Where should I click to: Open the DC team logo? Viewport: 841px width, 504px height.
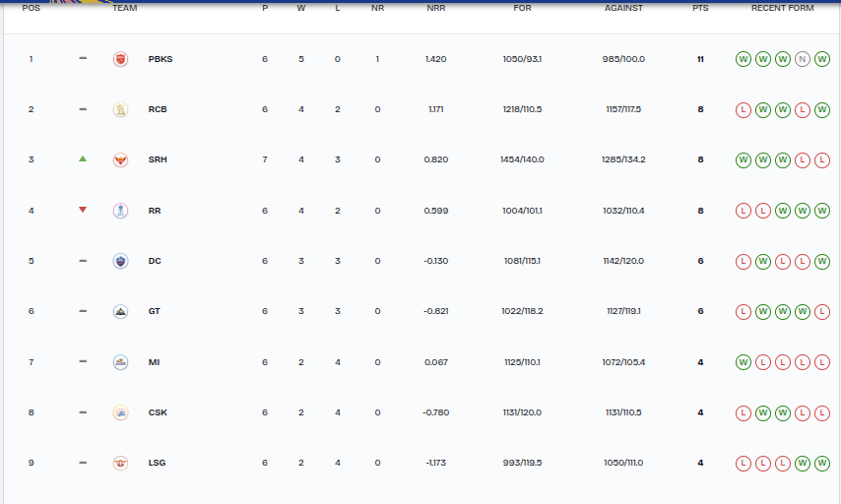tap(120, 261)
